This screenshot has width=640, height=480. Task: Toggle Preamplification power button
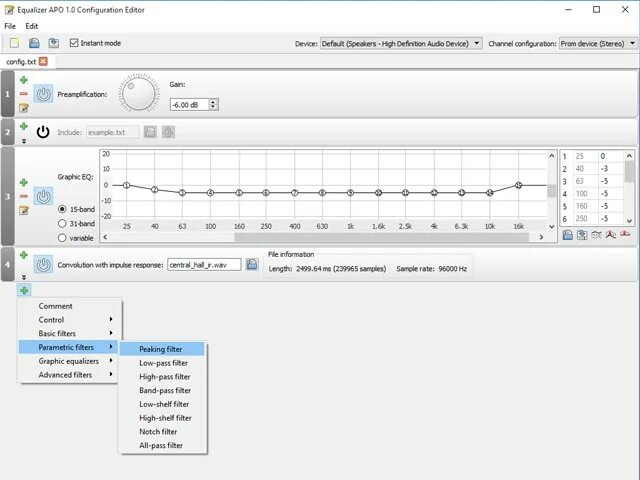(43, 94)
